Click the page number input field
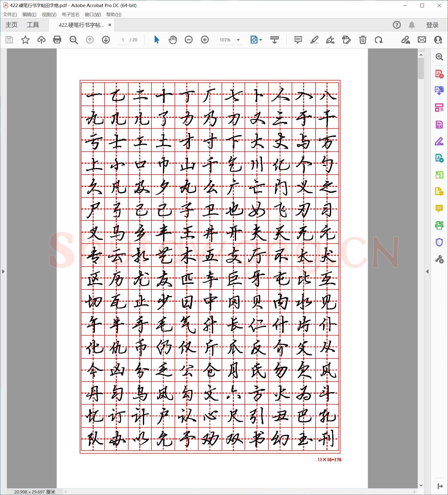 (x=123, y=40)
